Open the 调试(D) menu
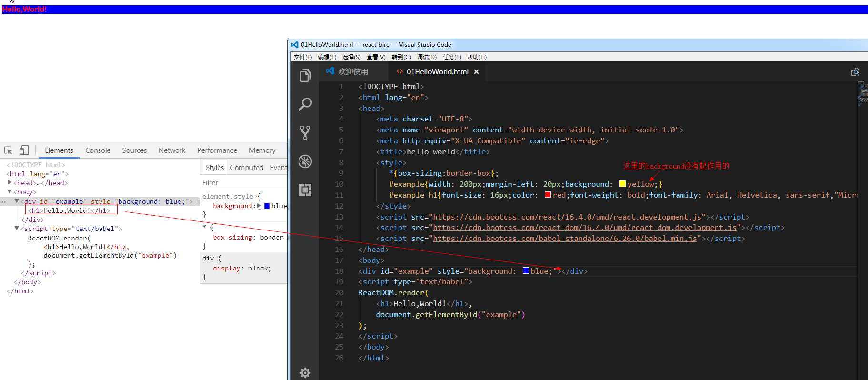This screenshot has height=380, width=868. (427, 57)
